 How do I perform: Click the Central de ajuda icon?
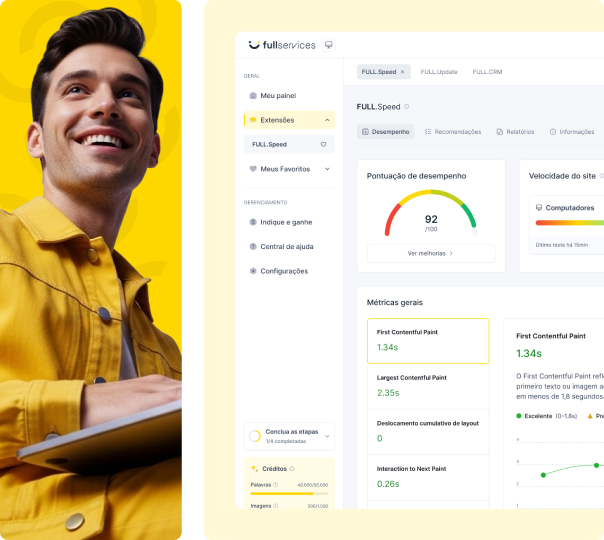(253, 246)
